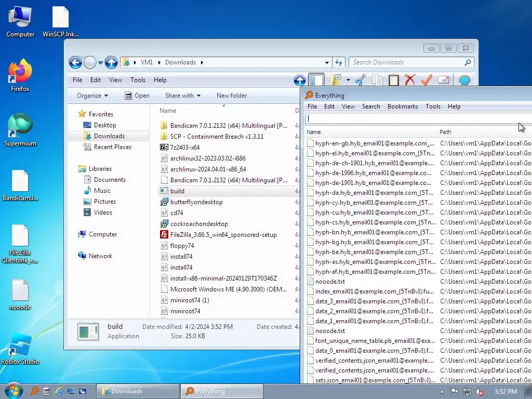Click the Everything search input box
The width and height of the screenshot is (532, 399).
click(418, 118)
